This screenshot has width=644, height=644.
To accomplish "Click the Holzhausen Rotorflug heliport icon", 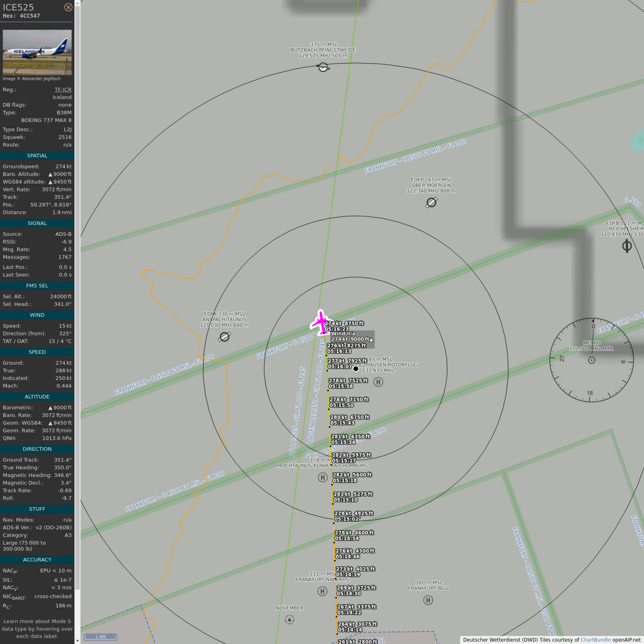I will (378, 382).
